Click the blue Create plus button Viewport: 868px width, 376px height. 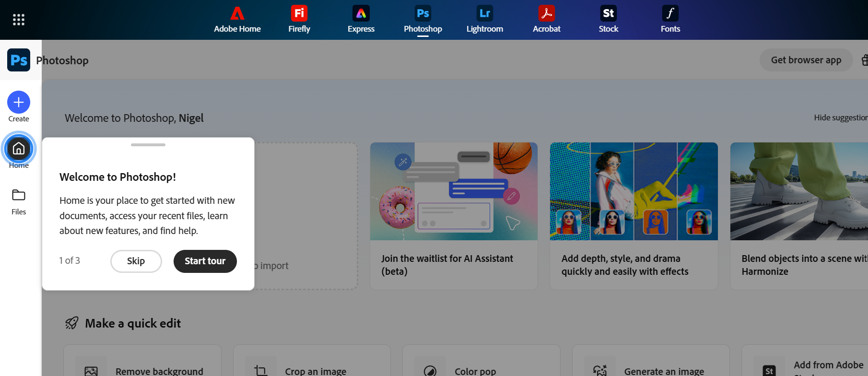pos(19,102)
